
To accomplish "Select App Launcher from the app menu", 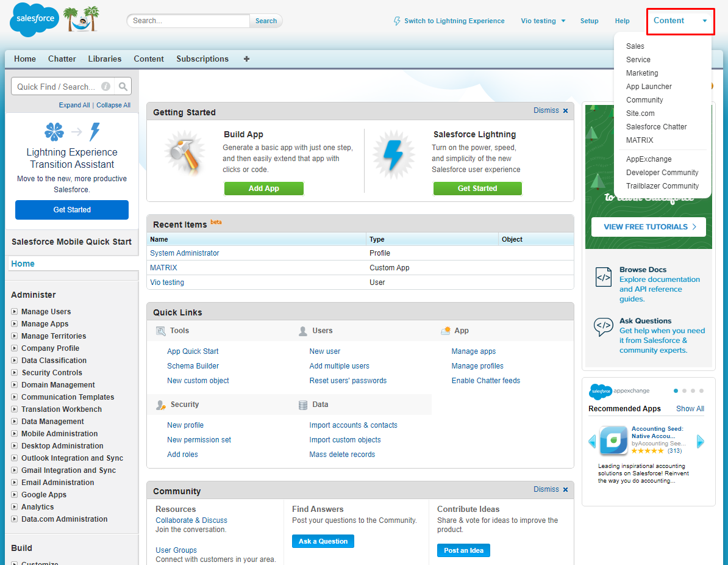I will [649, 87].
